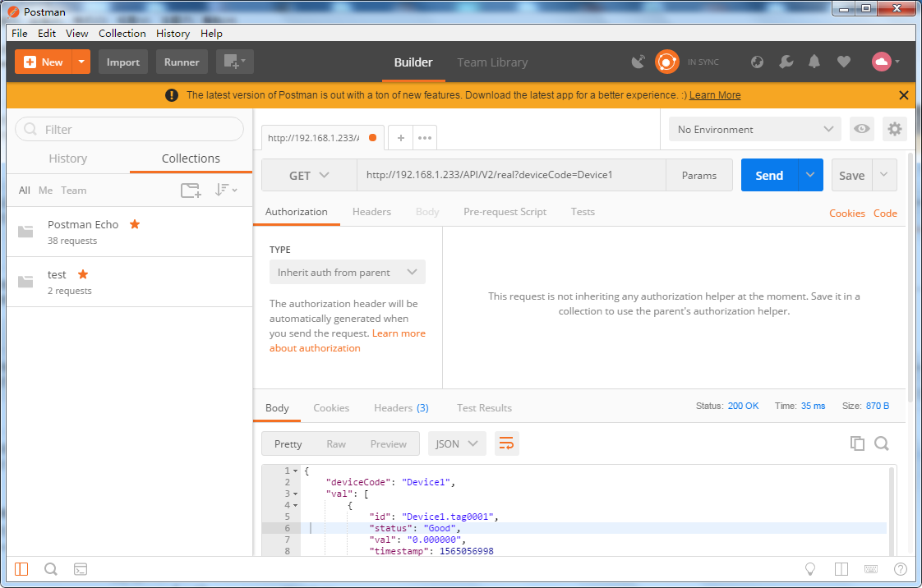The image size is (922, 588).
Task: Filter collections by Team
Action: click(73, 191)
